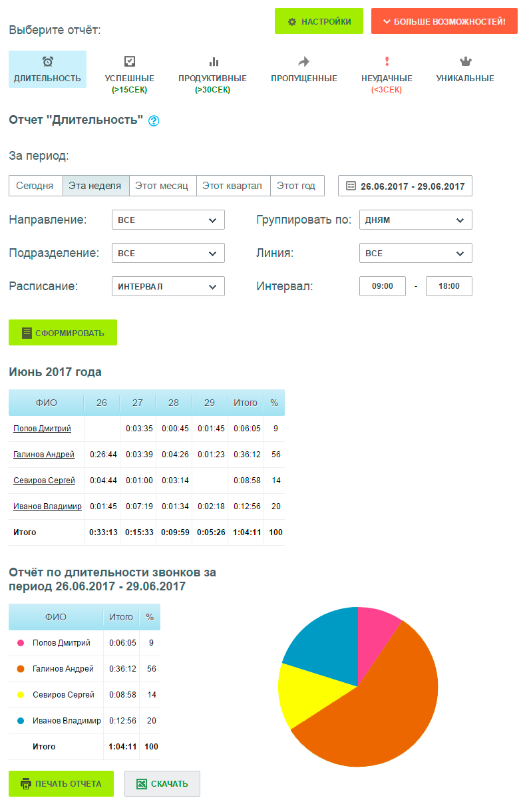Select the Этот год period
This screenshot has width=525, height=812.
click(x=297, y=186)
